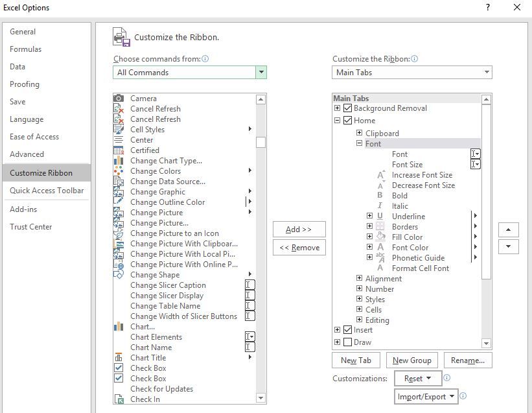The height and width of the screenshot is (413, 532).
Task: Collapse the Font group
Action: [x=359, y=143]
